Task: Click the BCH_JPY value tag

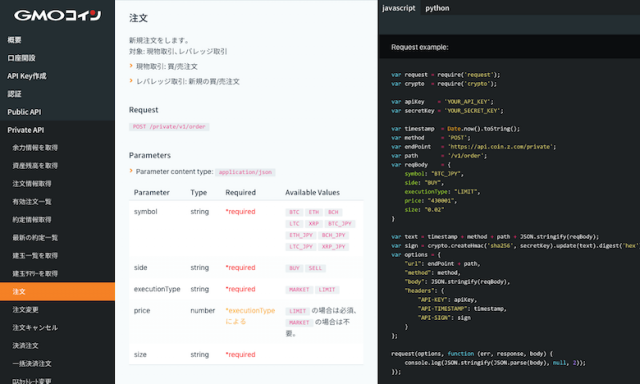Action: [333, 235]
